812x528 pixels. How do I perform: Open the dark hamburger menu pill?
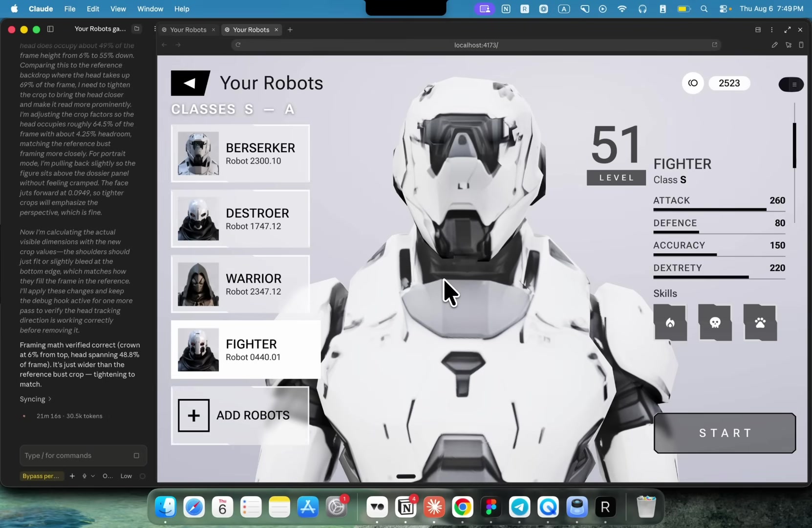pyautogui.click(x=791, y=85)
